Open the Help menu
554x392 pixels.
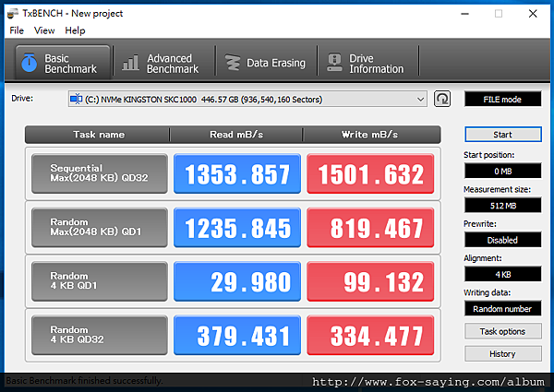(x=75, y=30)
